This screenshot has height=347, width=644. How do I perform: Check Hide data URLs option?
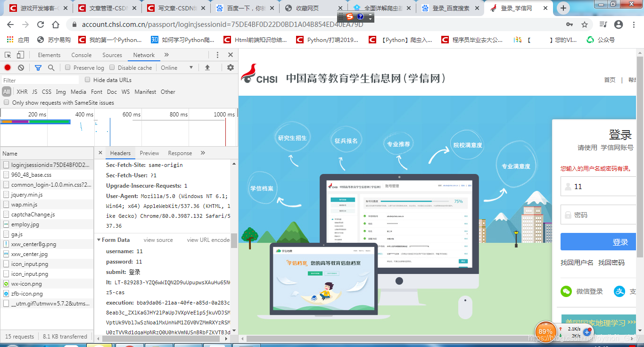[x=88, y=80]
